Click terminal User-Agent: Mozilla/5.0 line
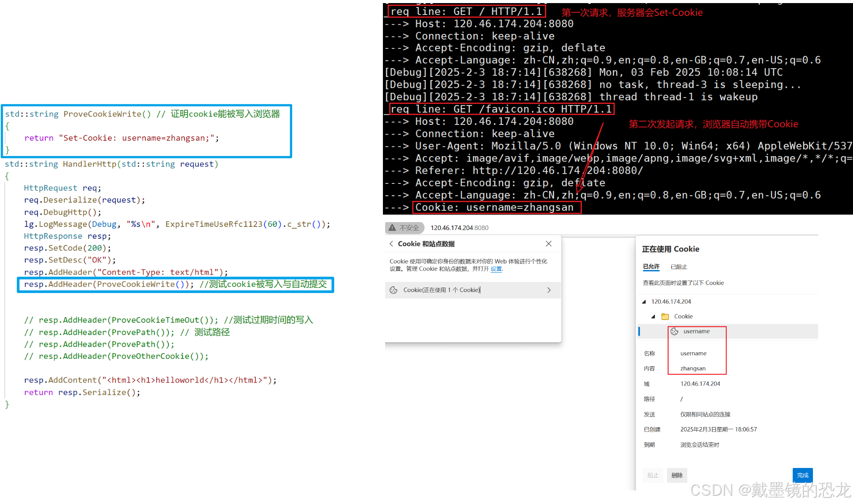Viewport: 853px width, 504px height. (x=618, y=146)
